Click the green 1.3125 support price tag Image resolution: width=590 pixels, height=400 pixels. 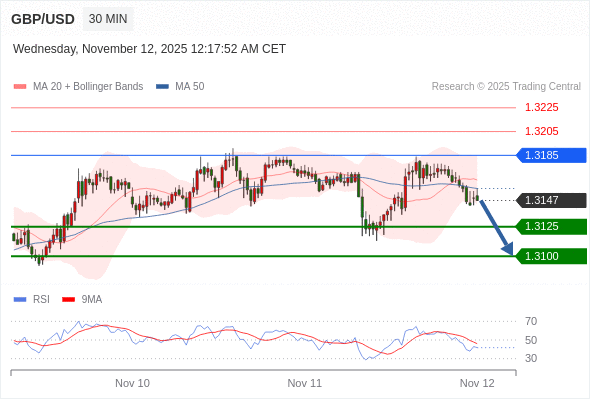point(551,227)
